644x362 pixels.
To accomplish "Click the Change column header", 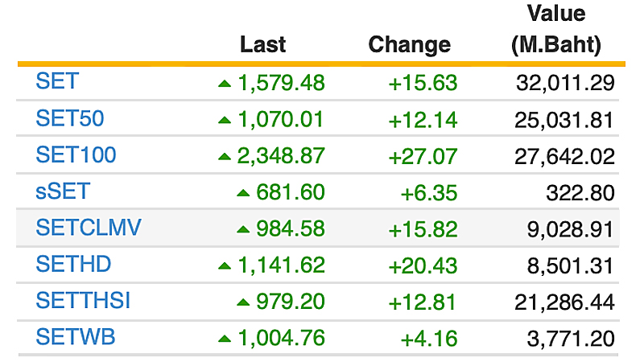I will tap(409, 44).
